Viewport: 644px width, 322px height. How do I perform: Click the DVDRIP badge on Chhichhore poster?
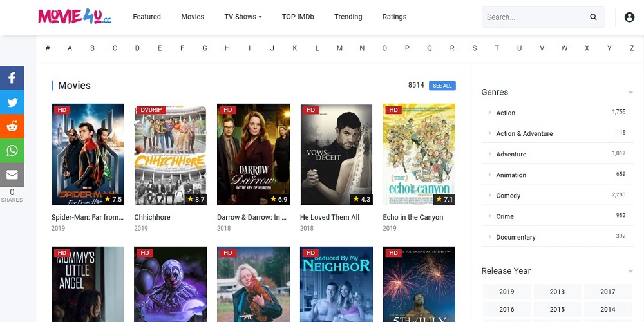(x=152, y=109)
